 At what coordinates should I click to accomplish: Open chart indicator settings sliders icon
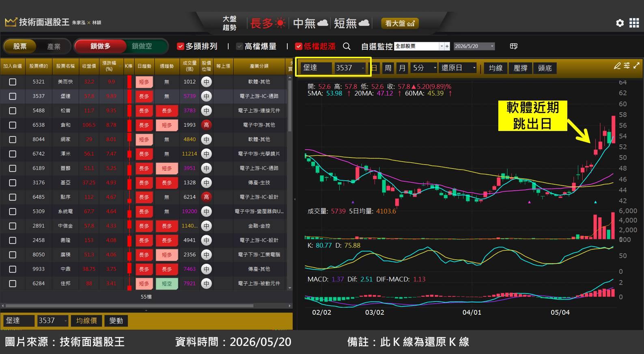627,66
